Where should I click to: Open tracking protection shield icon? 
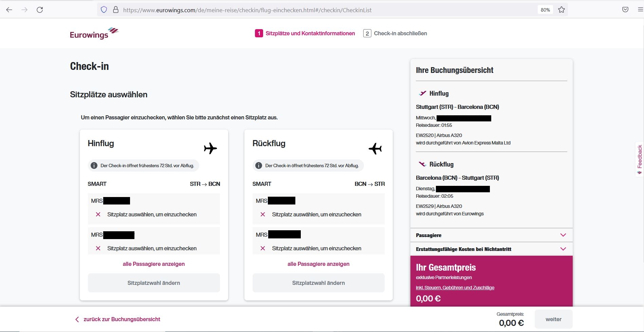(x=104, y=10)
